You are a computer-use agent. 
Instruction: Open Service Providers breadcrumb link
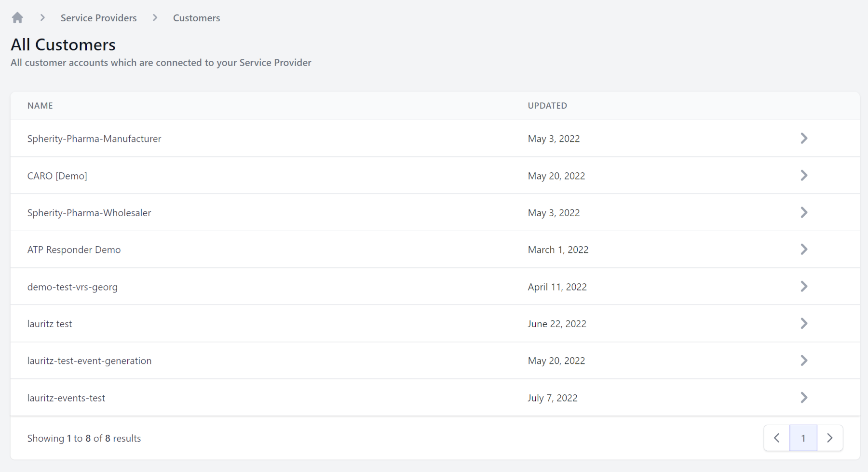click(98, 18)
